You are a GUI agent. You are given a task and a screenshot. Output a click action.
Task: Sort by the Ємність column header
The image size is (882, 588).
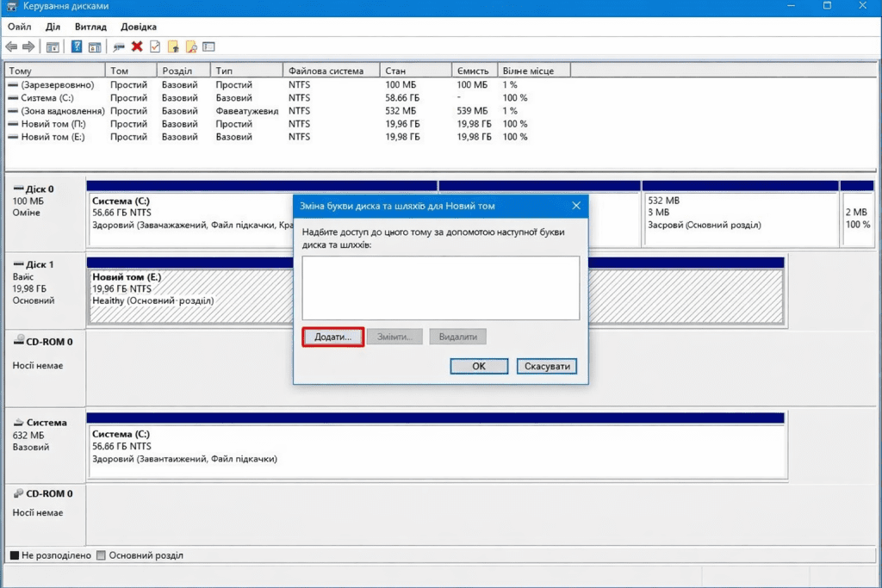(x=474, y=71)
